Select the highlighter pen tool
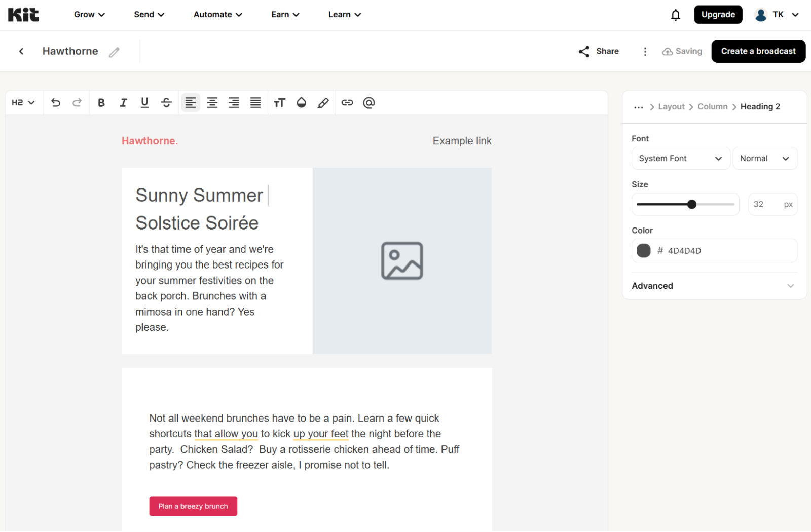811x532 pixels. click(x=323, y=103)
